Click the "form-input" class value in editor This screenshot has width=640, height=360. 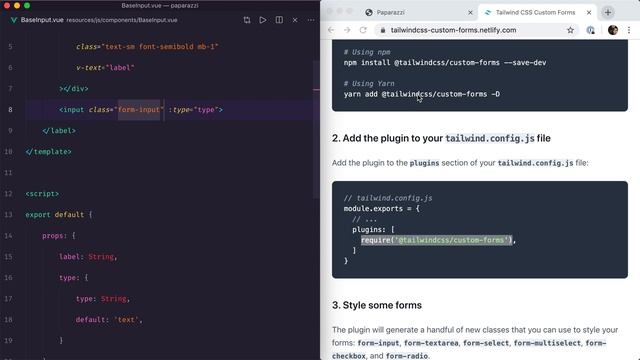click(x=139, y=109)
